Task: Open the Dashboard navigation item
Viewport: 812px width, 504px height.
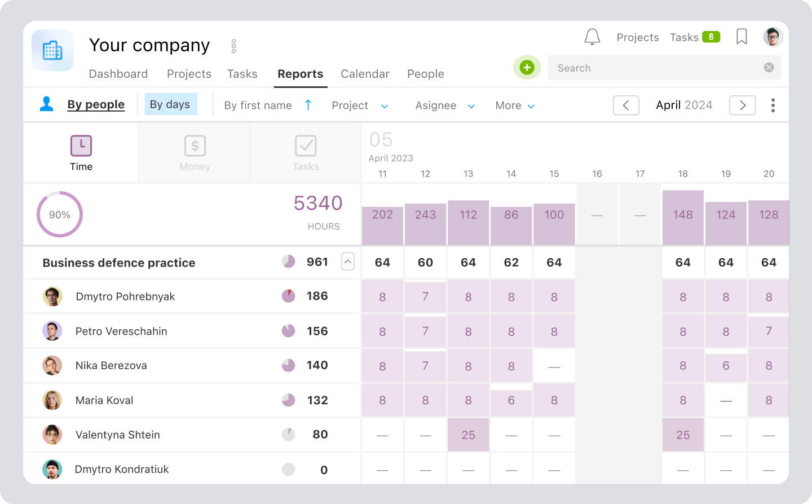Action: [118, 74]
